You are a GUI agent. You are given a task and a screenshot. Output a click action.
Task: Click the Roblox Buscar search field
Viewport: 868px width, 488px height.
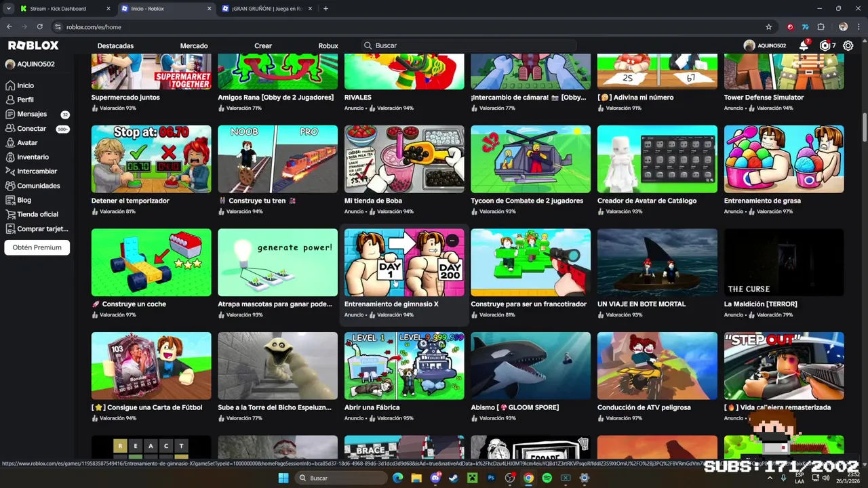click(x=468, y=45)
